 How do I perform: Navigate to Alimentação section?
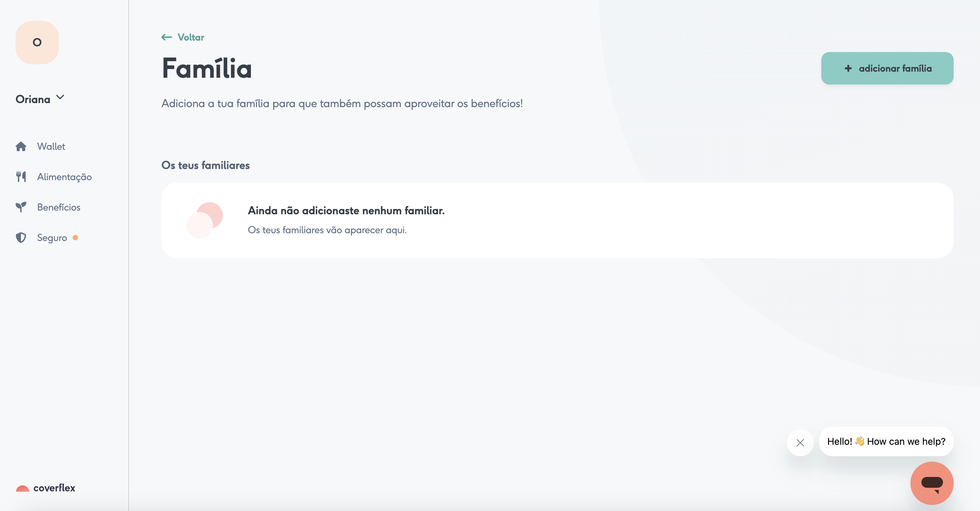[64, 177]
